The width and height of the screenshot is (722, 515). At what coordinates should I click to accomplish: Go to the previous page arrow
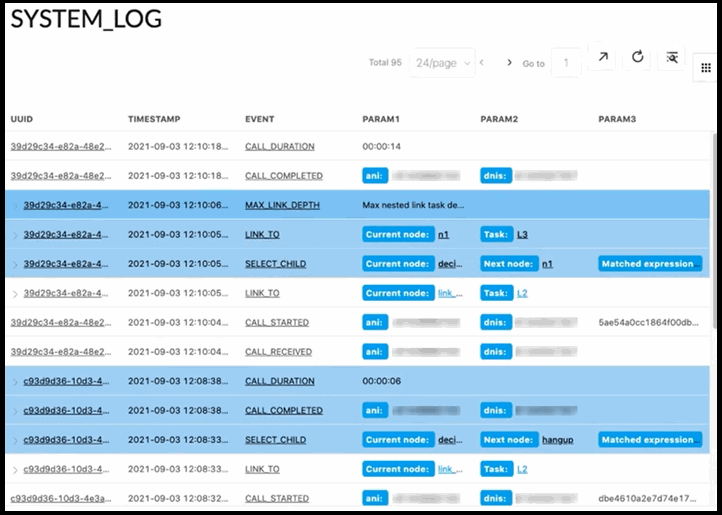(x=482, y=62)
